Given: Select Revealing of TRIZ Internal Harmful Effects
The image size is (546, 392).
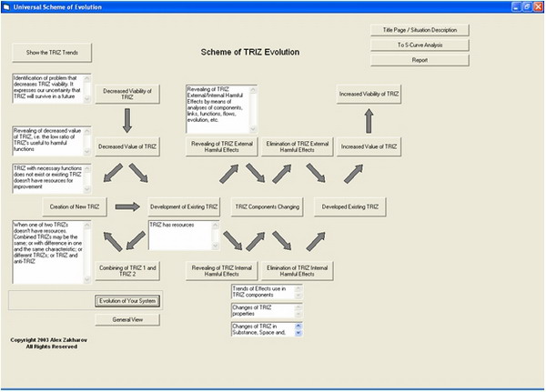Looking at the screenshot, I should [222, 271].
